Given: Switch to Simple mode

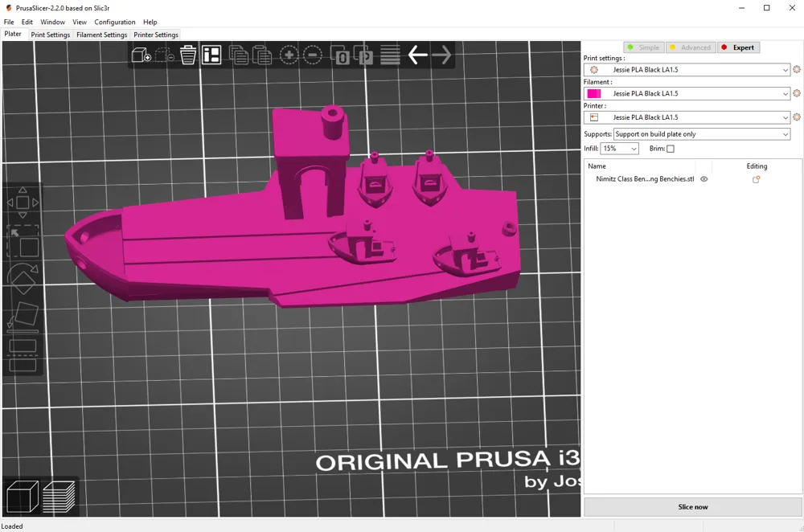Looking at the screenshot, I should 643,47.
